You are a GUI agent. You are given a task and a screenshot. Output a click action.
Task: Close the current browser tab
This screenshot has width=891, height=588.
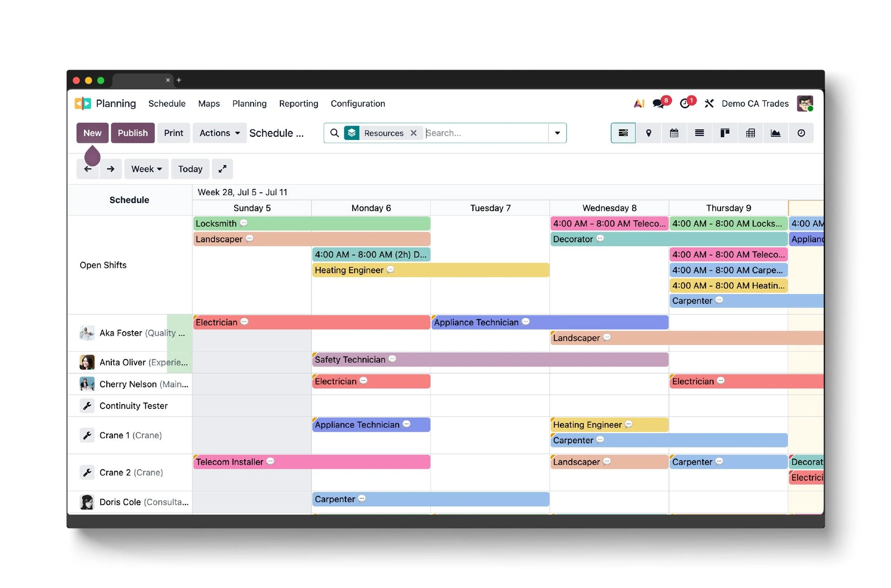point(168,80)
